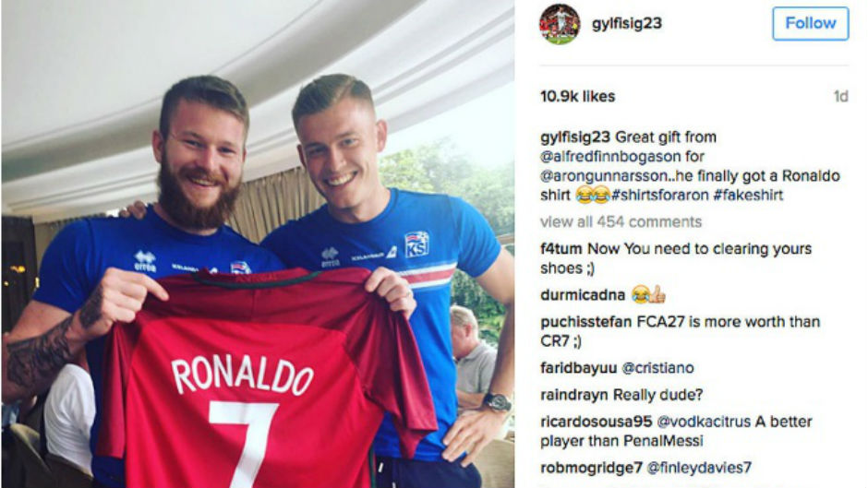This screenshot has width=868, height=488.
Task: Open commenter f4tum's profile
Action: pos(561,249)
